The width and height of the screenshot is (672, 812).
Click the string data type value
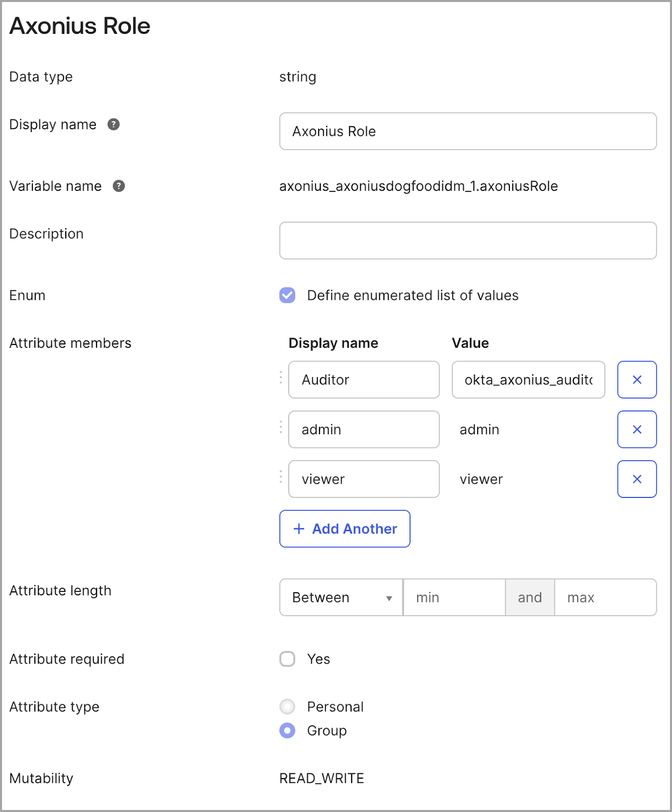[298, 77]
